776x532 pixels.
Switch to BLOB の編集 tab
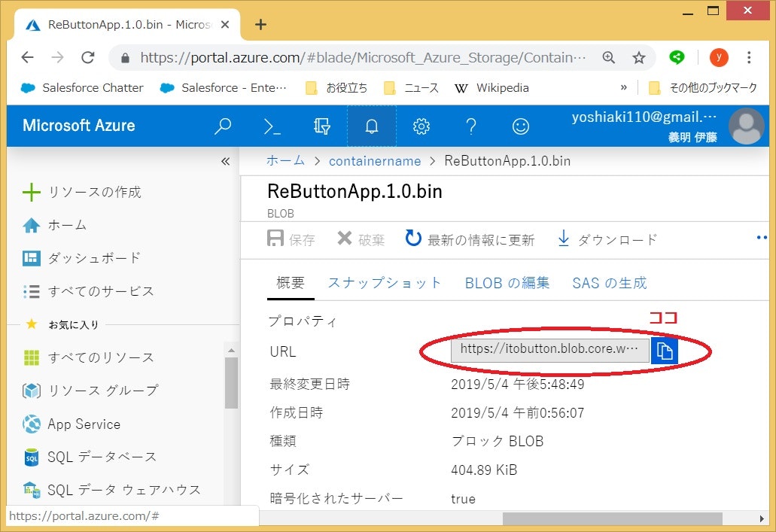click(x=507, y=283)
